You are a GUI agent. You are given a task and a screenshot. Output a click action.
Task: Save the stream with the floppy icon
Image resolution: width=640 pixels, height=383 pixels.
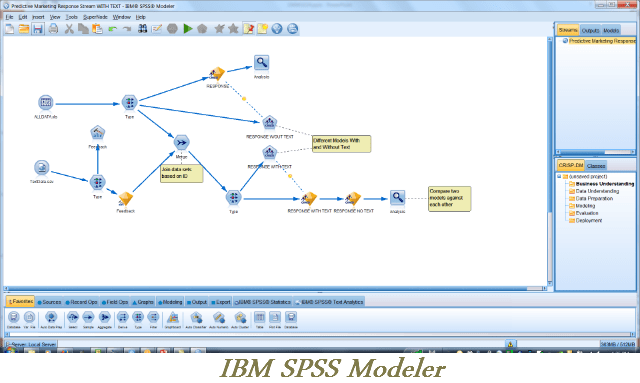pos(38,29)
